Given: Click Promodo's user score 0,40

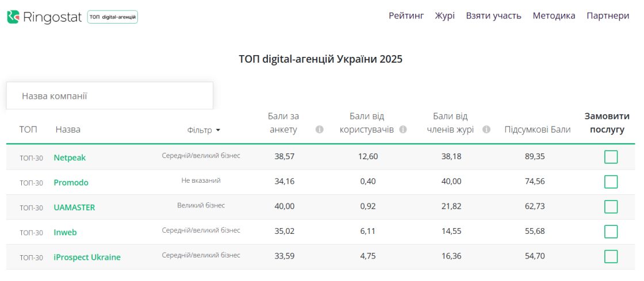Looking at the screenshot, I should point(368,182).
